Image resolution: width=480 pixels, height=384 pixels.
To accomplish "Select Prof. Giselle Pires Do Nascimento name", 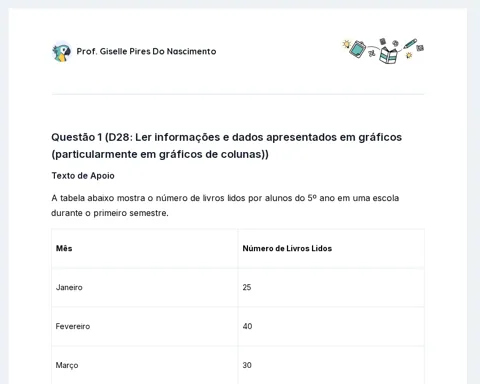I will [x=146, y=51].
